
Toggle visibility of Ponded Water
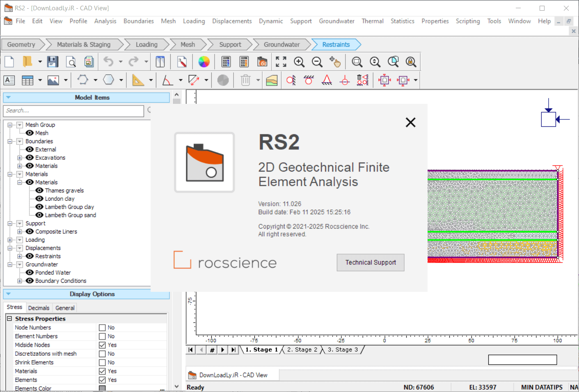coord(30,273)
